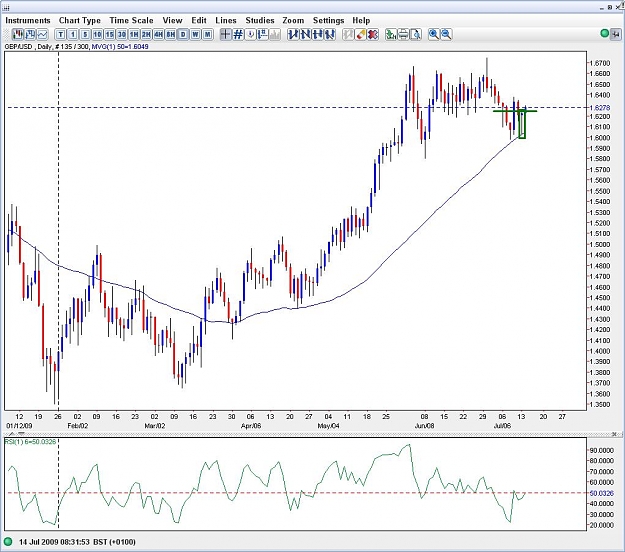
Task: Open print preview icon
Action: coord(416,34)
